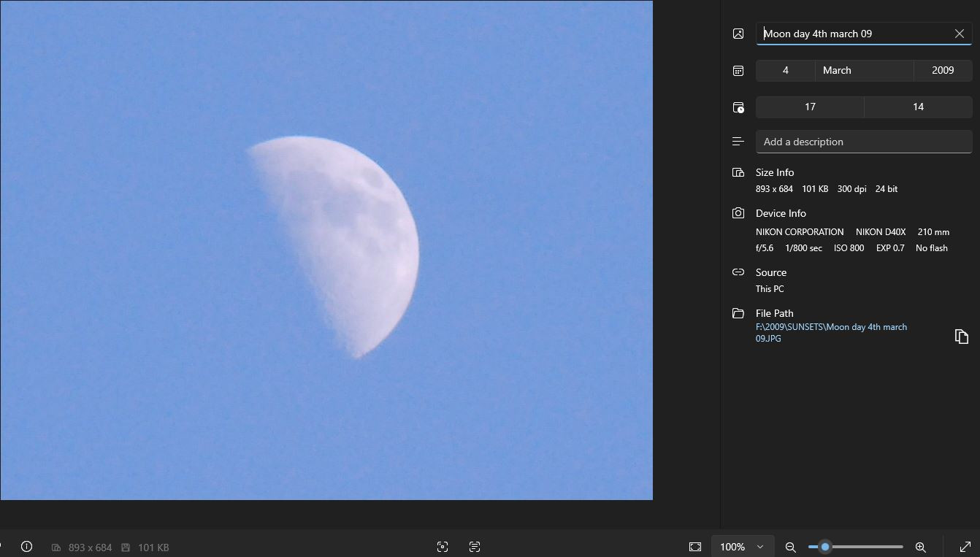
Task: Click the file name text field
Action: point(854,34)
